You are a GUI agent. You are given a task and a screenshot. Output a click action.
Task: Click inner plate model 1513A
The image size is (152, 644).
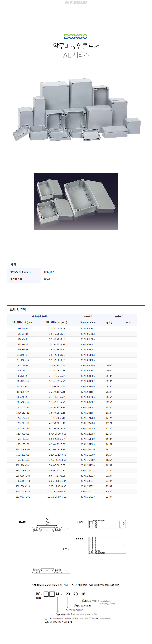pos(109,439)
